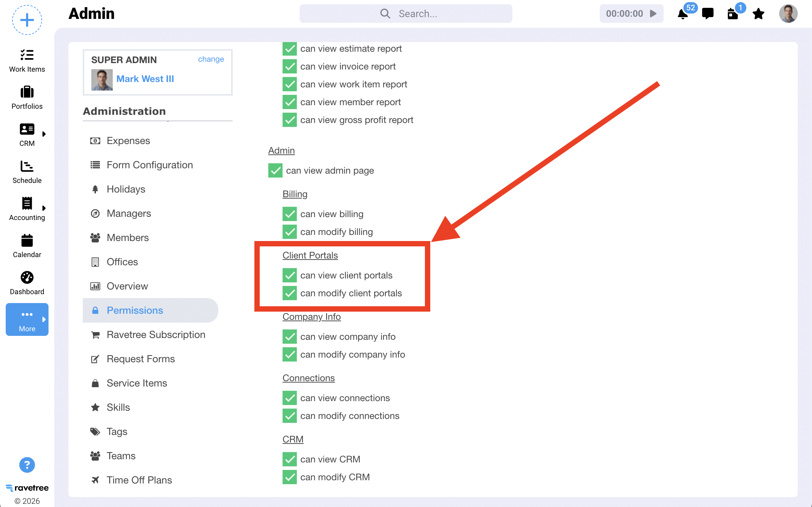
Task: Open the Schedule sidebar icon
Action: point(27,167)
